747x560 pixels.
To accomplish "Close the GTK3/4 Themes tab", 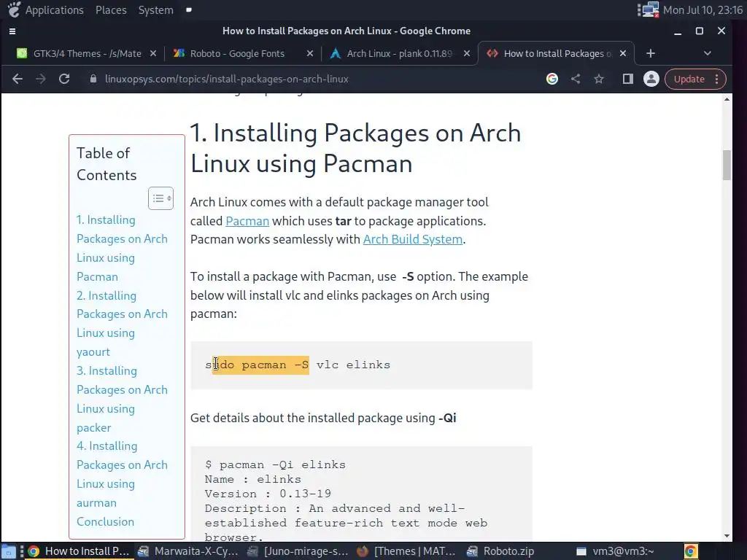I will pyautogui.click(x=153, y=53).
